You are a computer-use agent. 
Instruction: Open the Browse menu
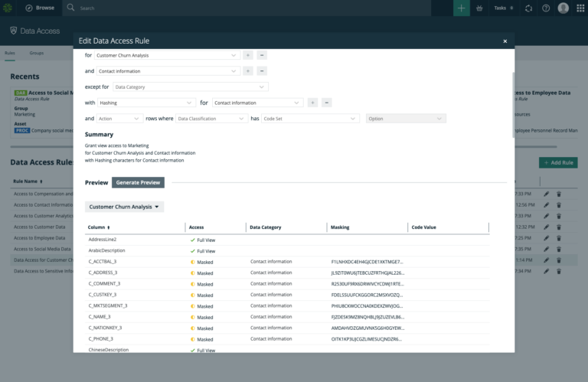point(40,8)
